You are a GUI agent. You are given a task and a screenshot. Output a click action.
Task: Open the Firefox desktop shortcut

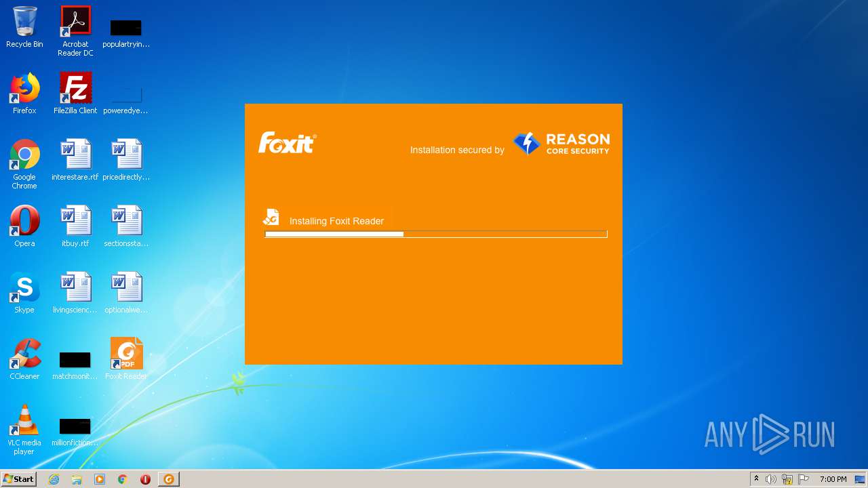[x=24, y=94]
